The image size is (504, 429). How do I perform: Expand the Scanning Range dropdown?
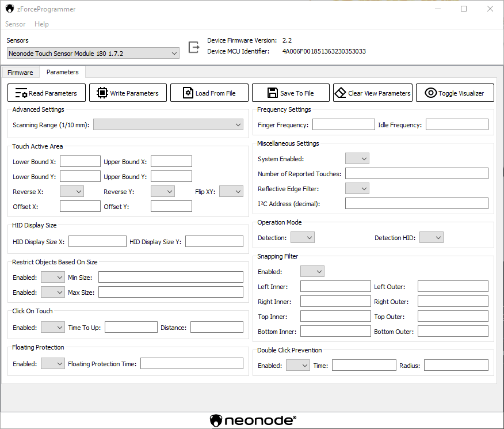pyautogui.click(x=168, y=124)
